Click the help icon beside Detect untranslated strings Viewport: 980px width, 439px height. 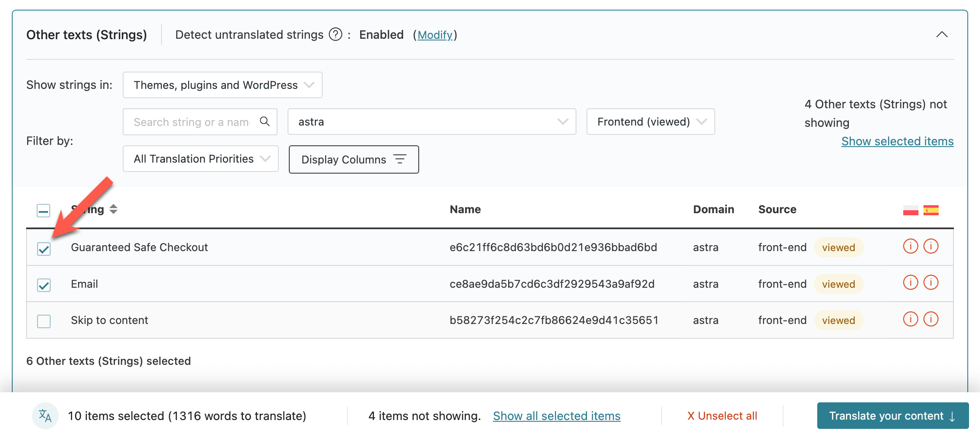[335, 35]
